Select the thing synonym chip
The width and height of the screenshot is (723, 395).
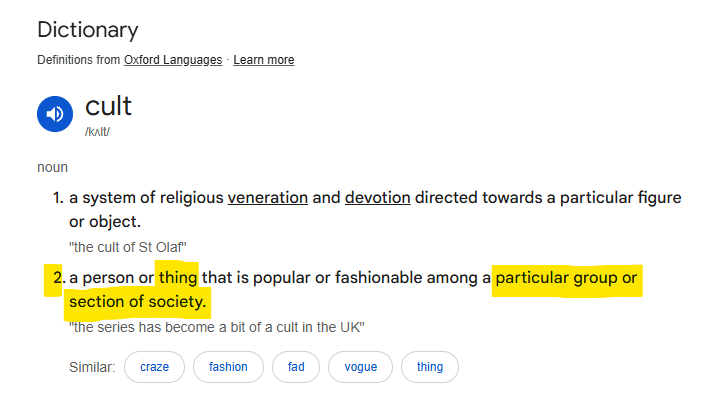coord(430,367)
